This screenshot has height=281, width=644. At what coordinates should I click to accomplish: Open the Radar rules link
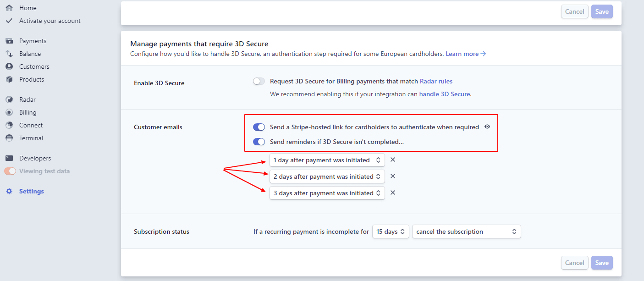(x=436, y=81)
